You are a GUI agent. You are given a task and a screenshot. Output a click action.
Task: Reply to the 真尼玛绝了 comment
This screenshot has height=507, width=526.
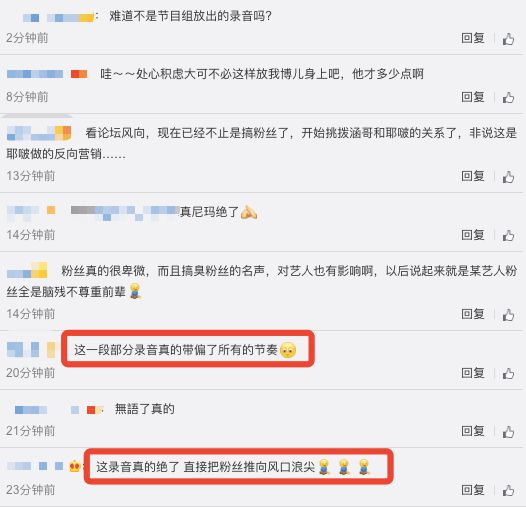tap(473, 235)
